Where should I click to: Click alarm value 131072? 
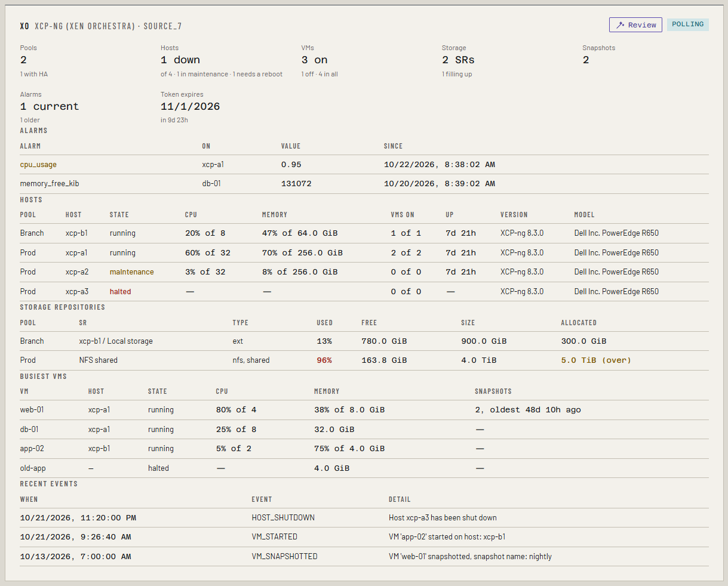[296, 184]
